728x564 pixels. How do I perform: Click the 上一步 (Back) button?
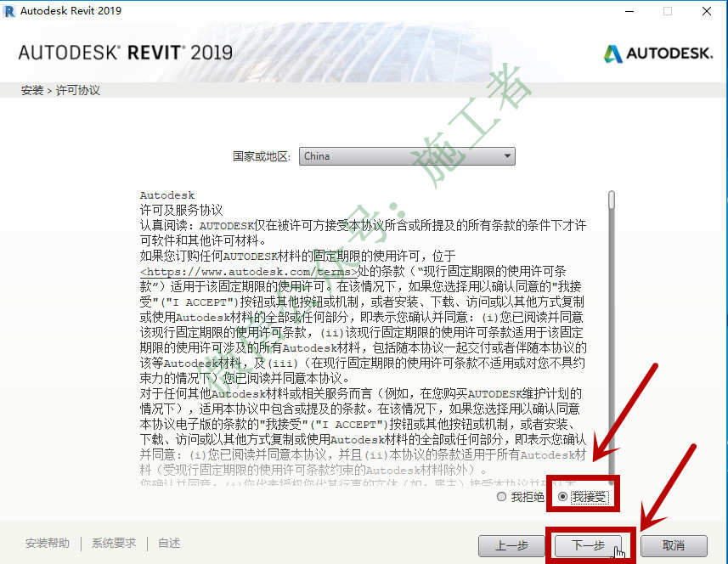tap(511, 545)
